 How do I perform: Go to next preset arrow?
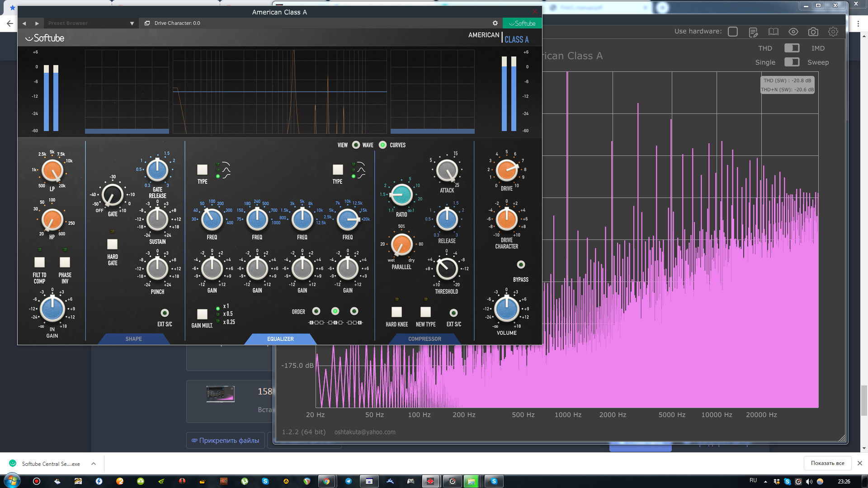coord(37,23)
